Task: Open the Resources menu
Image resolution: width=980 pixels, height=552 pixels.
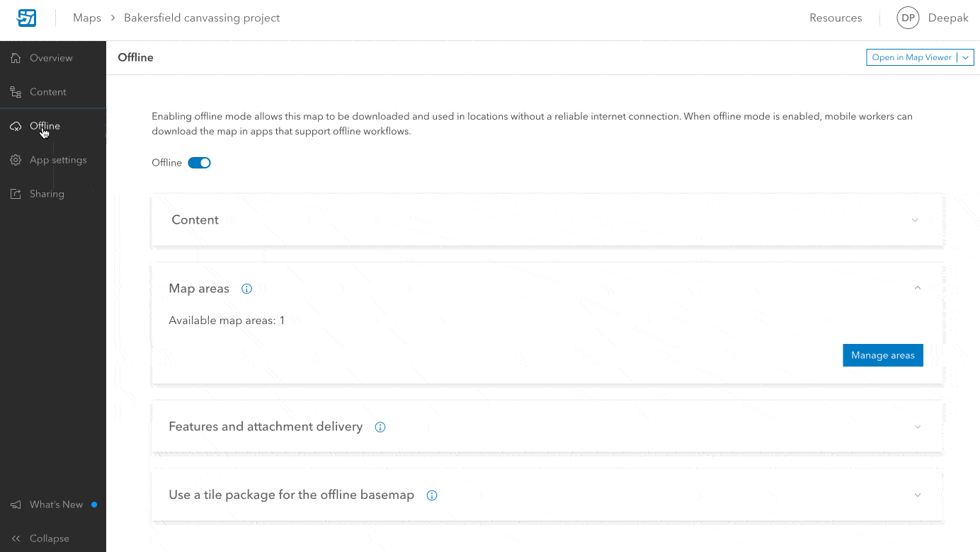Action: (x=836, y=18)
